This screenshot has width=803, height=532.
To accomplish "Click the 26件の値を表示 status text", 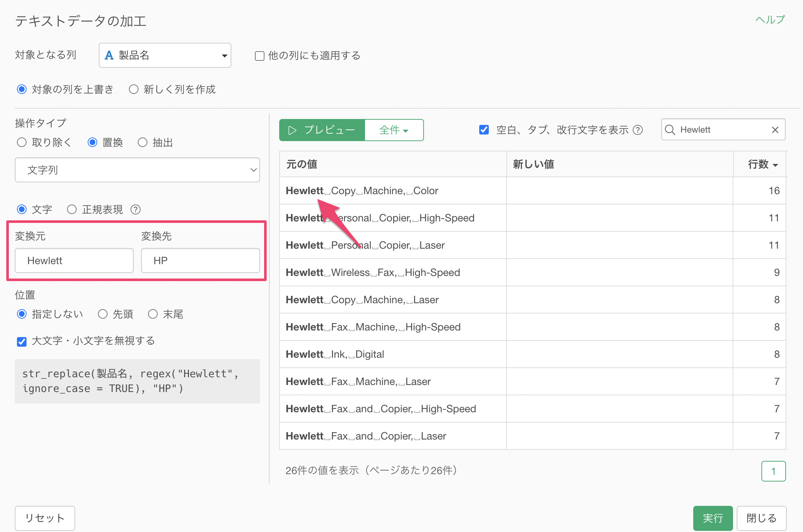I will [x=371, y=470].
